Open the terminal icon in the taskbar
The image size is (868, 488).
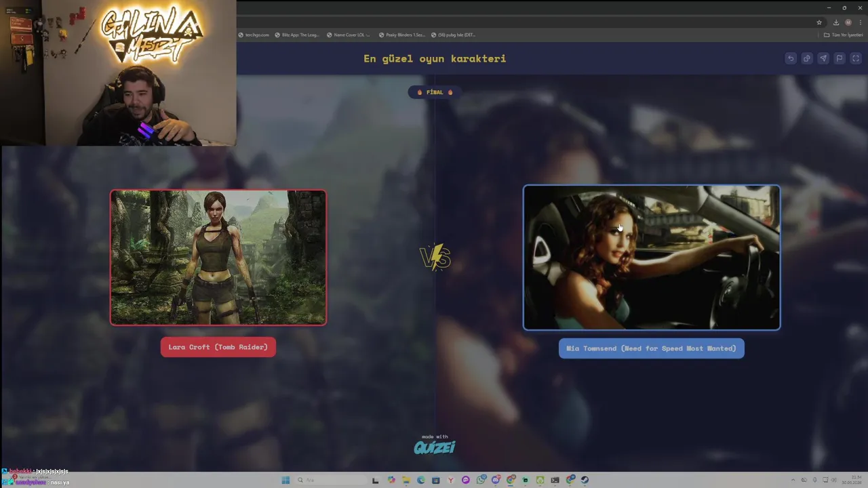555,480
